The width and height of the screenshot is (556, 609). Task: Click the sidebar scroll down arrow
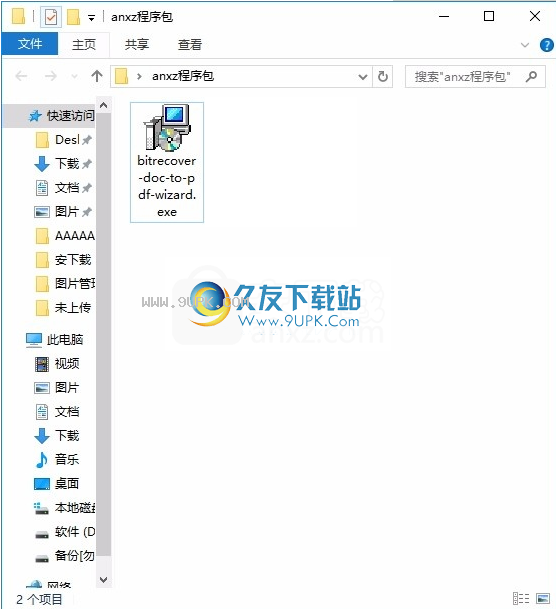tap(103, 579)
